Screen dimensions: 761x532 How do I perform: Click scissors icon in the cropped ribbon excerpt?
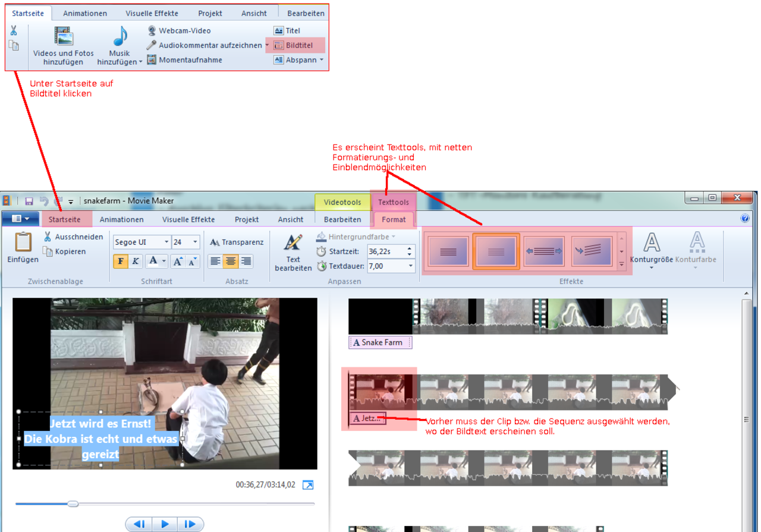point(14,31)
